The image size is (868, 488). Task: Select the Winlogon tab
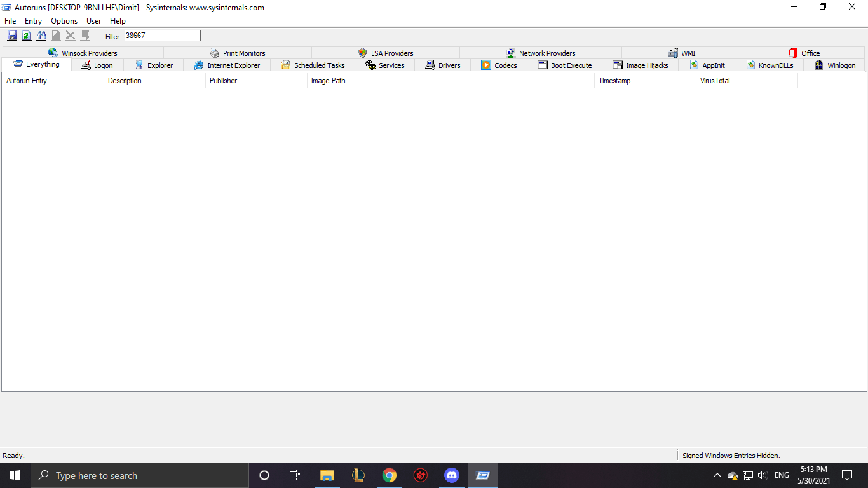[x=835, y=65]
